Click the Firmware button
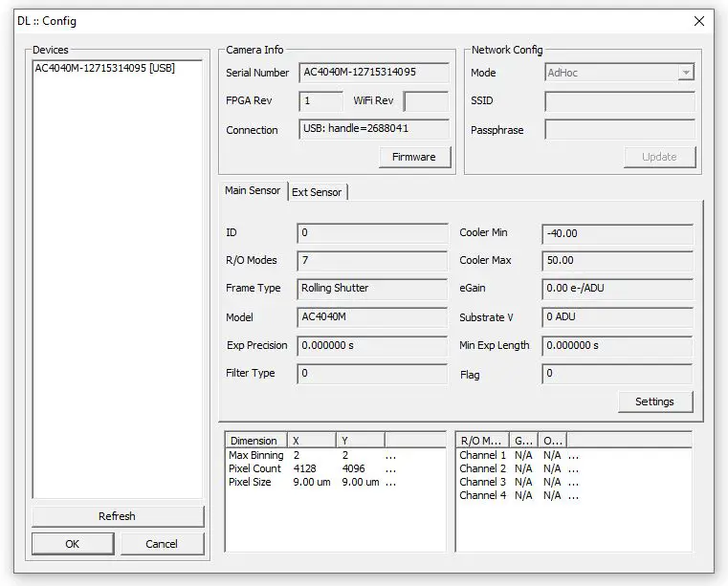Viewport: 728px width, 586px height. point(413,157)
